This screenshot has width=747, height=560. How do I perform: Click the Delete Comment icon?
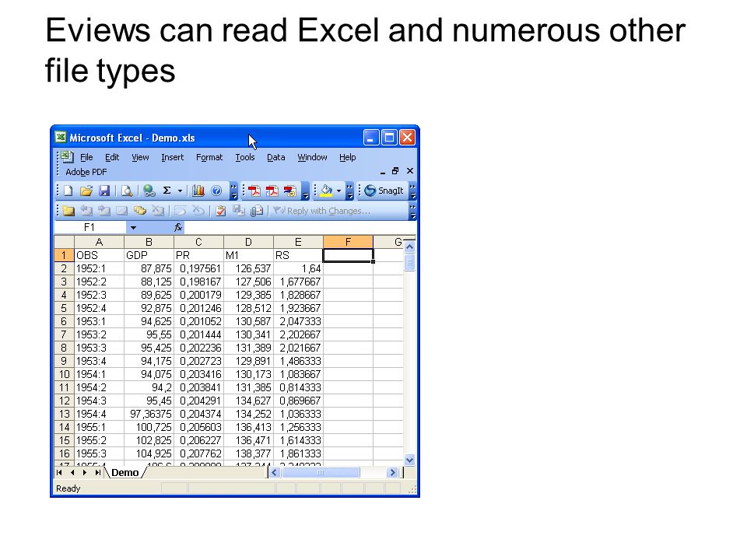tap(158, 211)
